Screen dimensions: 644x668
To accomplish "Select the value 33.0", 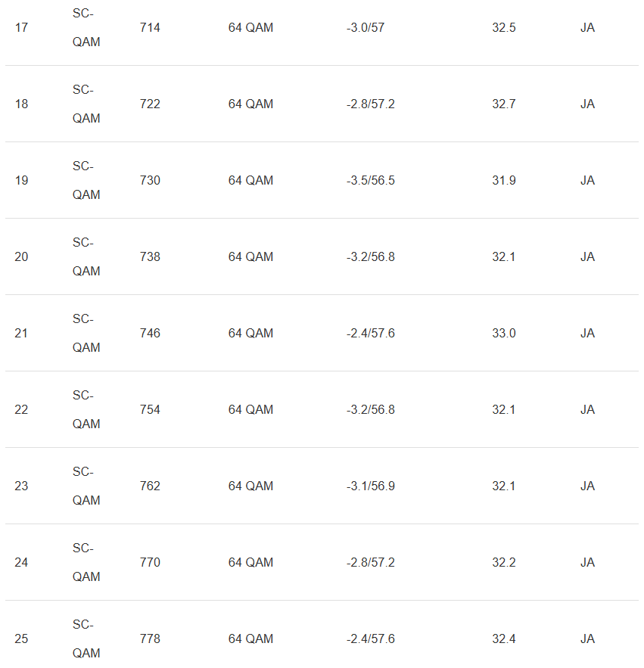I will click(x=504, y=334).
